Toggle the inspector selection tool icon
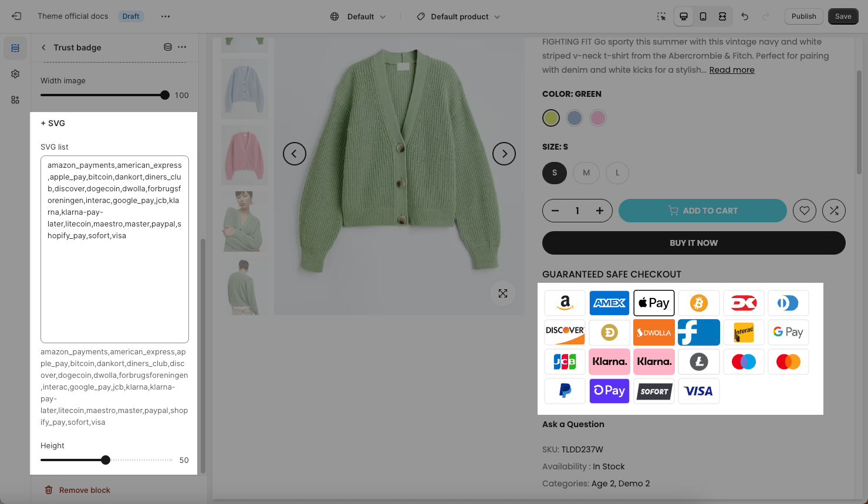868x504 pixels. pos(661,16)
